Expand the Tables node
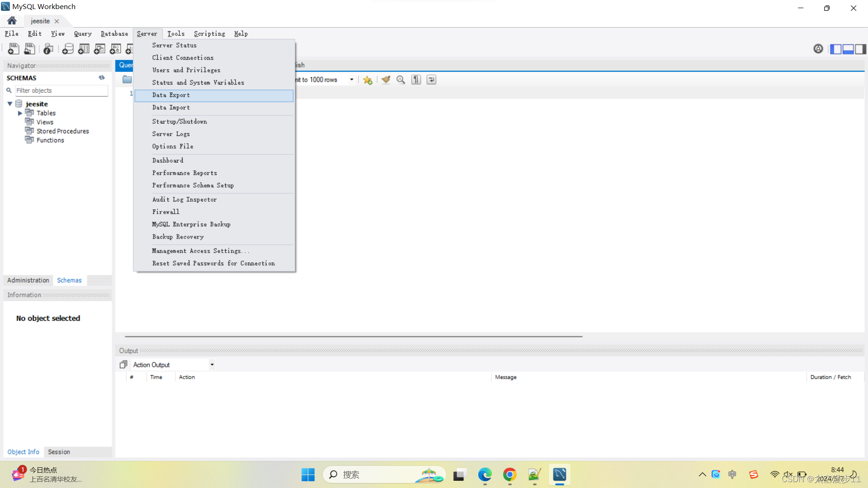Screen dimensions: 868x488 20,113
